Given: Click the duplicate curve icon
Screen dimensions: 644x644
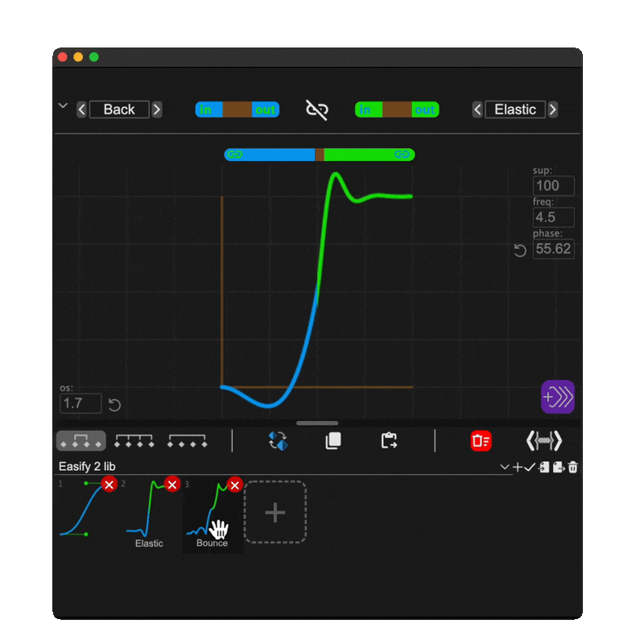Looking at the screenshot, I should pos(332,440).
